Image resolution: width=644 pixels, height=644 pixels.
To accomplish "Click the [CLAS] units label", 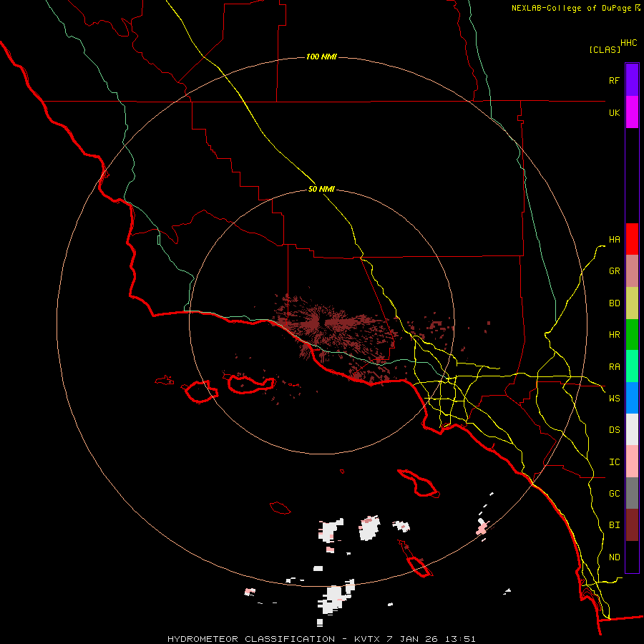I will click(605, 49).
